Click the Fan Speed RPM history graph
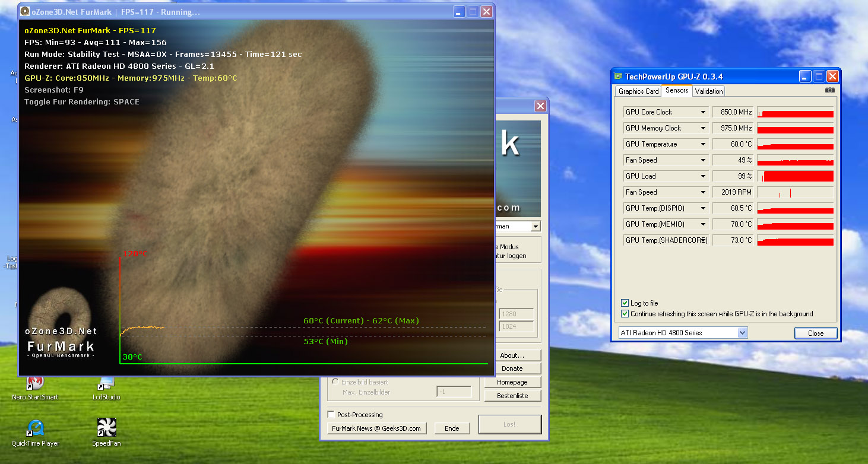Viewport: 868px width, 464px height. [x=795, y=192]
